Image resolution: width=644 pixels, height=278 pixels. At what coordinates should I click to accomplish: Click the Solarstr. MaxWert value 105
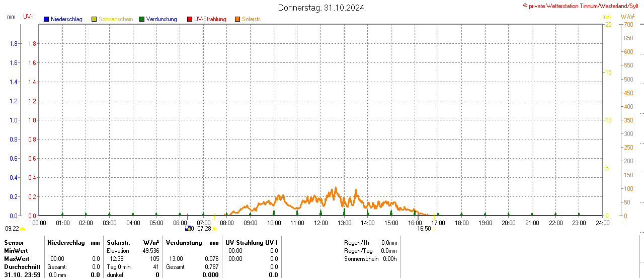(154, 259)
